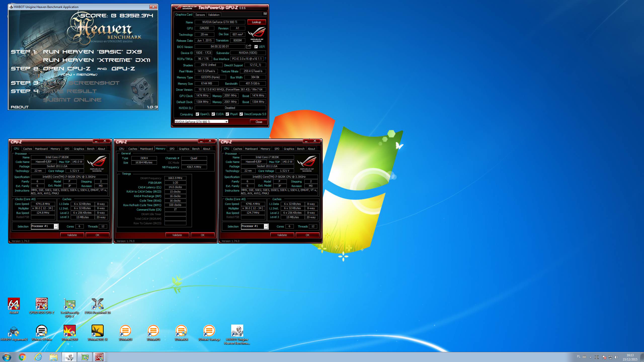This screenshot has height=362, width=644.
Task: Toggle the PhysX checkbox
Action: pos(227,114)
